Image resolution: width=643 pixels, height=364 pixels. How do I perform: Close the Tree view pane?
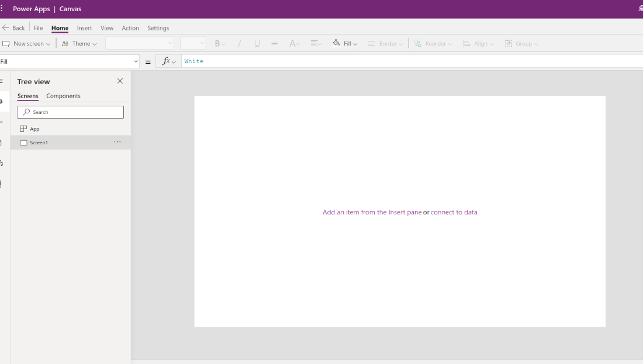coord(120,81)
